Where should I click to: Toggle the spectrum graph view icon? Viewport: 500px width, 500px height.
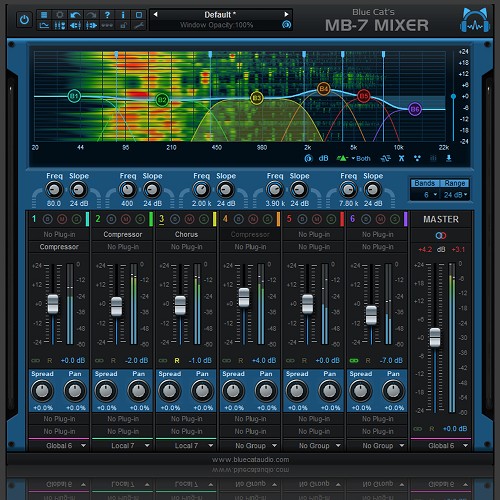44,25
